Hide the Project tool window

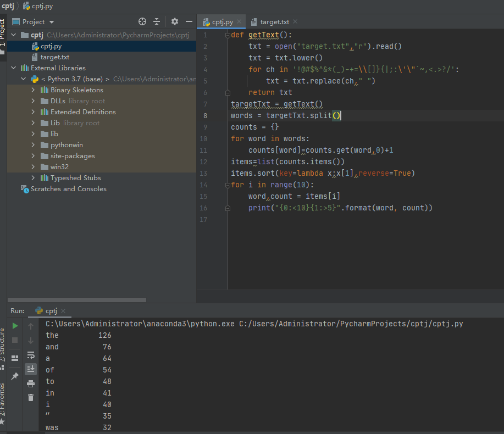189,22
